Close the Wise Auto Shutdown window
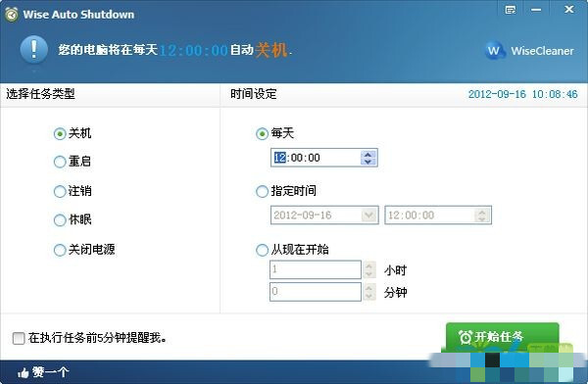 (x=569, y=9)
